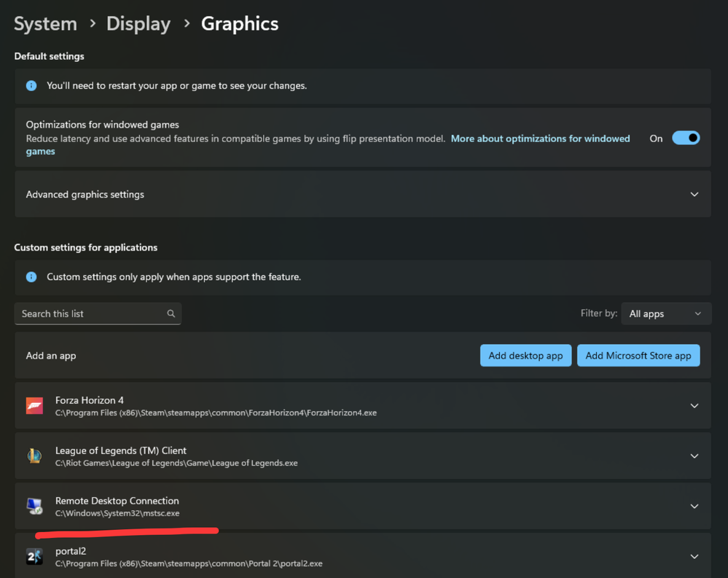
Task: Click the Graphics breadcrumb title
Action: point(240,23)
